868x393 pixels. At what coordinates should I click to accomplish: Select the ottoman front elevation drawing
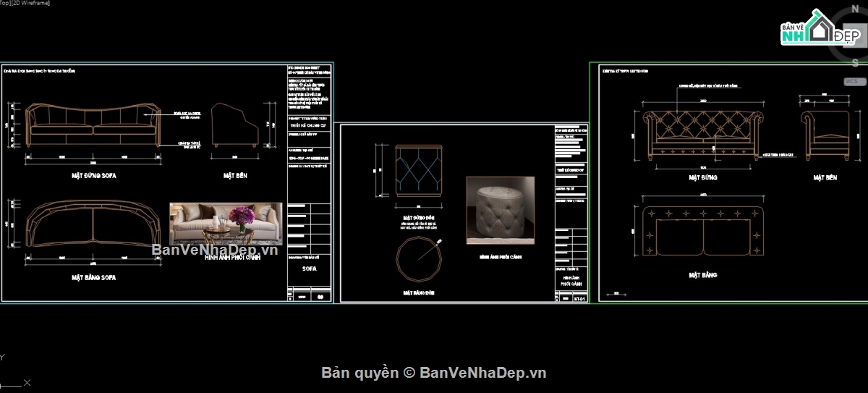point(418,170)
